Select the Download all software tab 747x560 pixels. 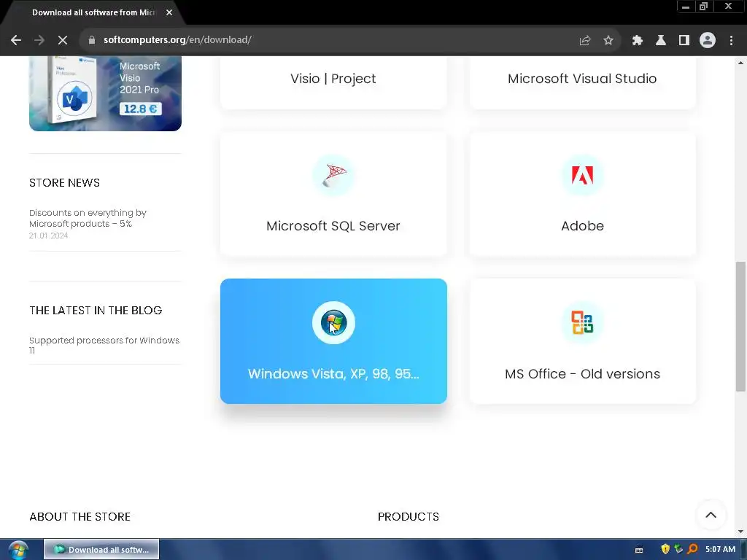(93, 12)
